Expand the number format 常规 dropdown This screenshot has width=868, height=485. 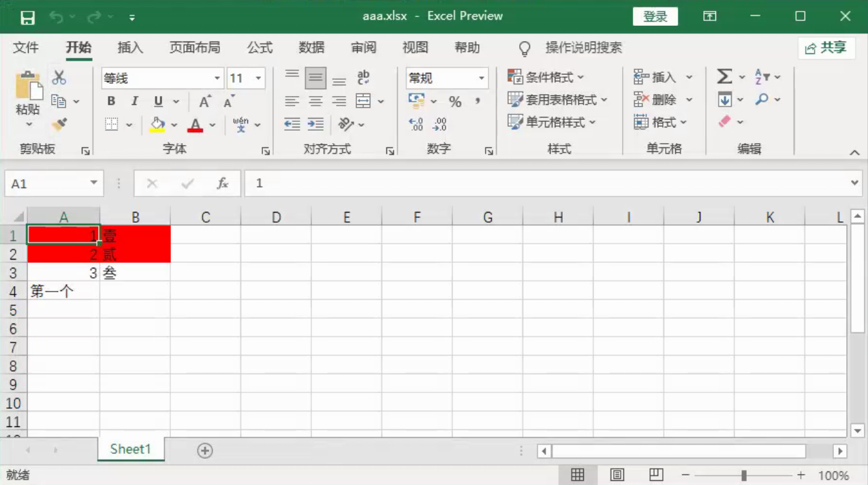(482, 78)
